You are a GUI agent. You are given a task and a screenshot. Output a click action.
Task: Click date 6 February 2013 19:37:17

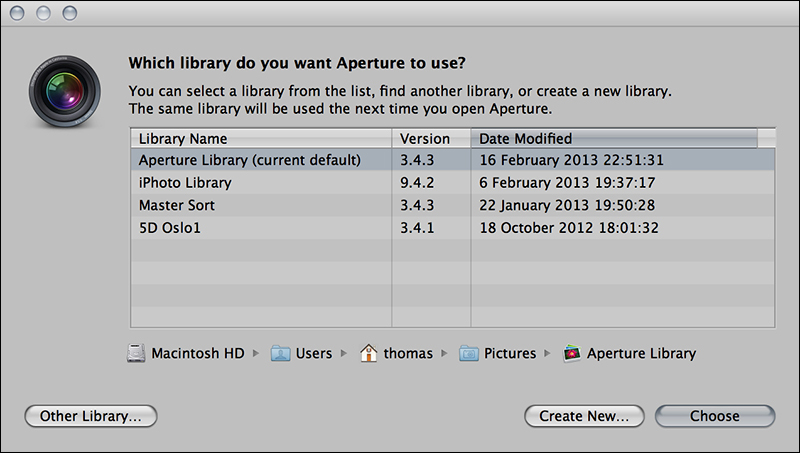click(567, 182)
